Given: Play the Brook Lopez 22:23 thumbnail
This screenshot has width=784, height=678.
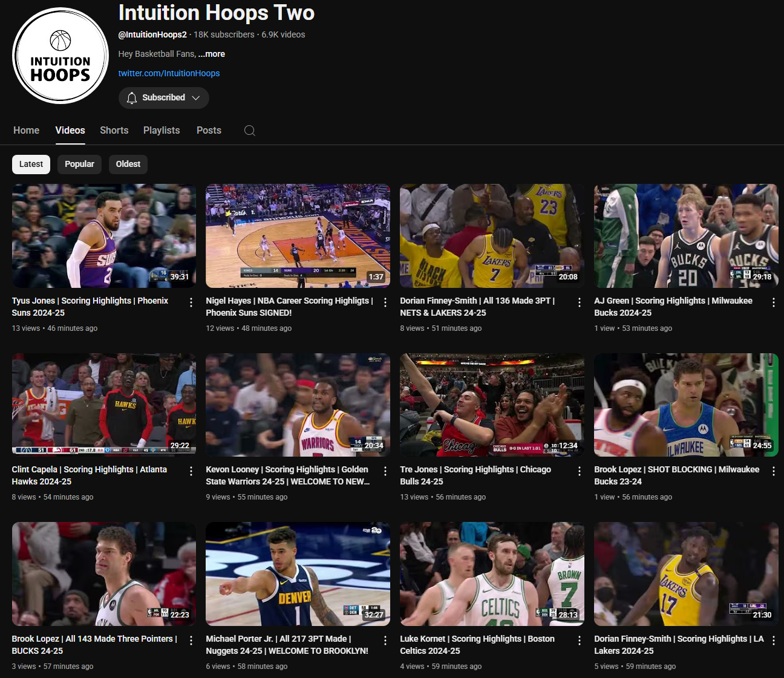Looking at the screenshot, I should pos(104,574).
